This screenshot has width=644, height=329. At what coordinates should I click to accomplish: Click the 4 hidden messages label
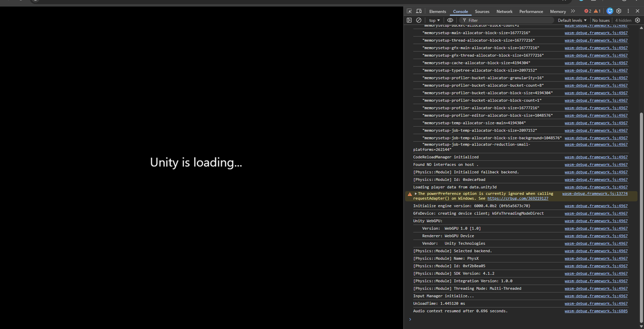click(x=624, y=20)
